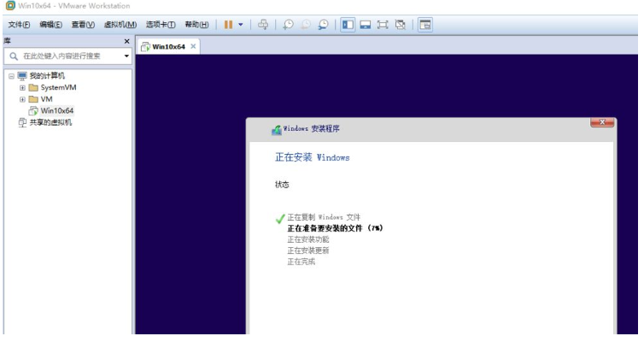The height and width of the screenshot is (342, 644).
Task: Select 共享的虚拟机 in the library
Action: [x=44, y=122]
